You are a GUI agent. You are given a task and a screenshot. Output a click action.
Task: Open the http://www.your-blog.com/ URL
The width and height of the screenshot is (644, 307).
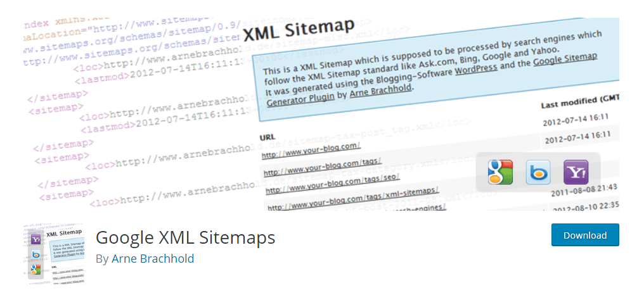click(x=311, y=151)
